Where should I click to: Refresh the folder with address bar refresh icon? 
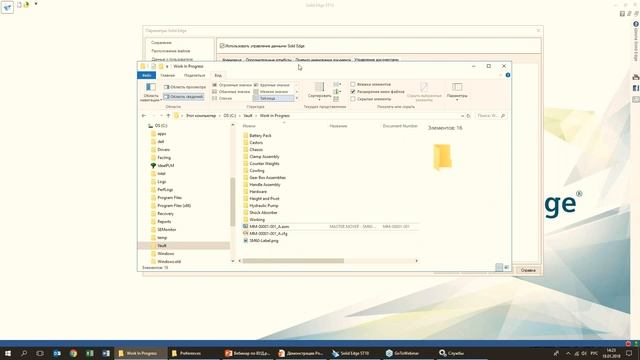[469, 116]
